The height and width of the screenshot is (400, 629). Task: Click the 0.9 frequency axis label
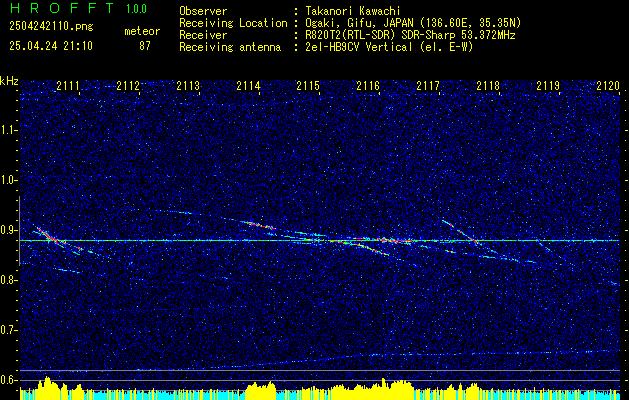coord(9,230)
